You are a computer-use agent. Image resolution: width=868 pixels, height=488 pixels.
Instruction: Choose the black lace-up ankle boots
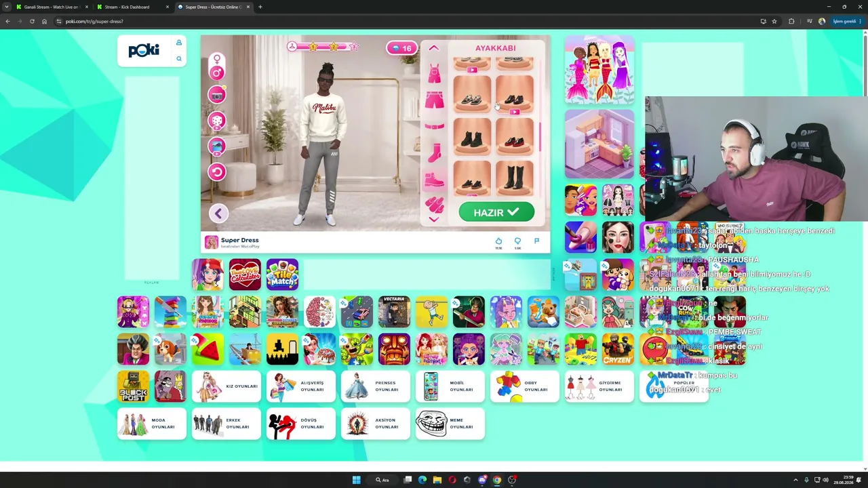(472, 138)
